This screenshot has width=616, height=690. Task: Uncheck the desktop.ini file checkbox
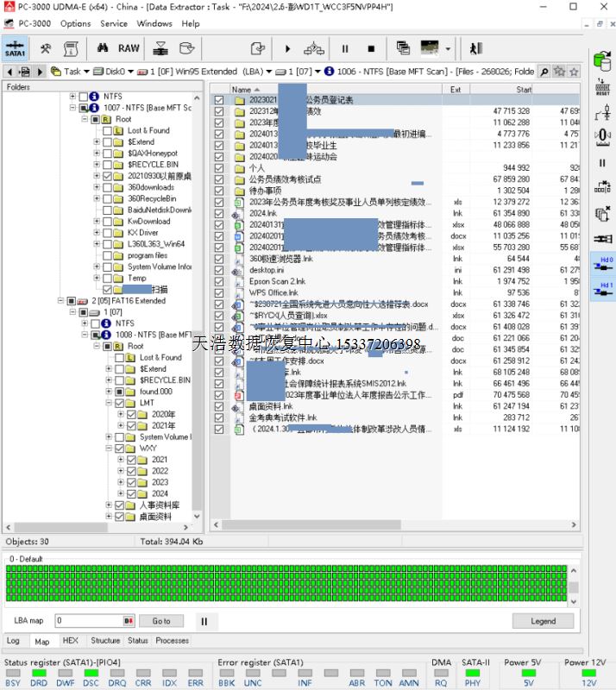coord(218,270)
